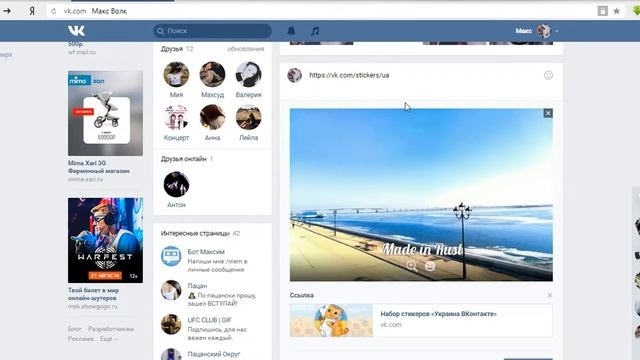Image resolution: width=640 pixels, height=360 pixels.
Task: Open friend Лейла's avatar
Action: (248, 117)
